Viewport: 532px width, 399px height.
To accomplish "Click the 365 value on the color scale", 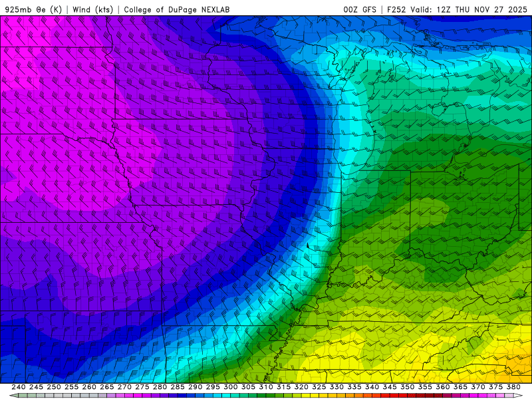I will [460, 387].
